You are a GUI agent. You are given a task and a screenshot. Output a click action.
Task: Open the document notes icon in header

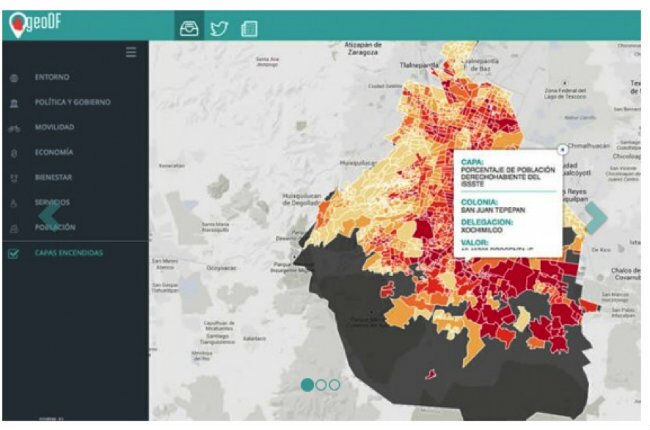point(249,28)
